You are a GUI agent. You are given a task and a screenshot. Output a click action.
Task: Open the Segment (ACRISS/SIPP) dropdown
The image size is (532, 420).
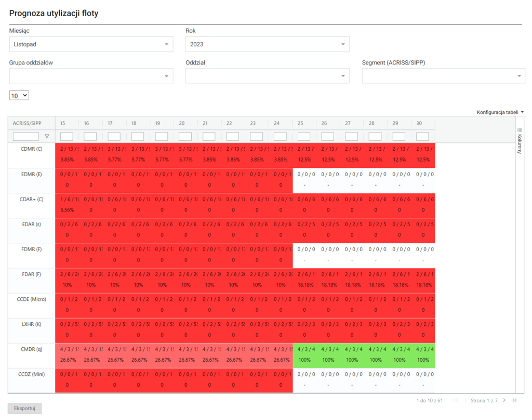click(444, 76)
